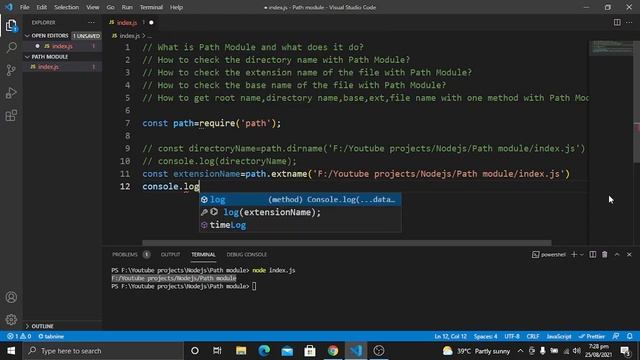The image size is (640, 360).
Task: Expand the Outline section
Action: click(x=62, y=326)
